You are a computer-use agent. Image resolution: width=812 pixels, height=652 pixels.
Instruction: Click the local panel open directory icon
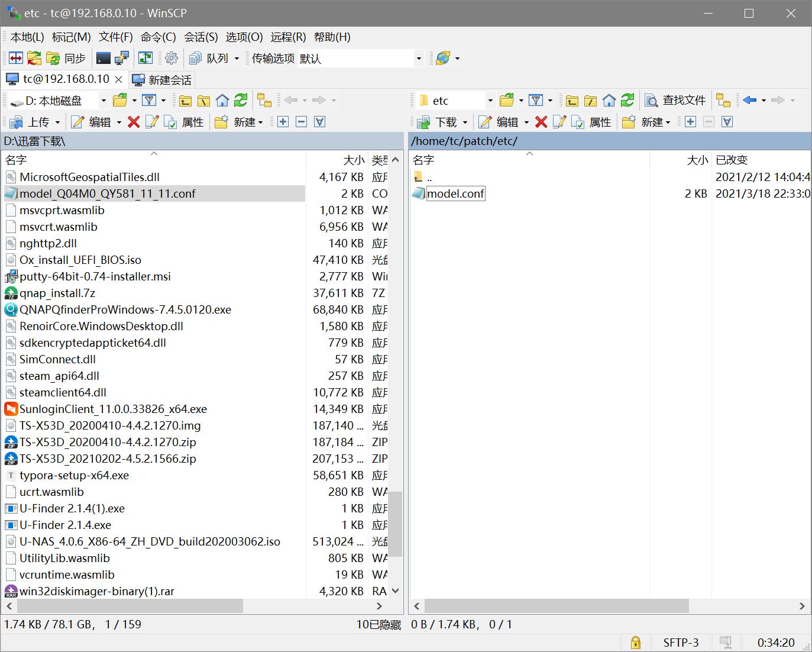coord(120,101)
